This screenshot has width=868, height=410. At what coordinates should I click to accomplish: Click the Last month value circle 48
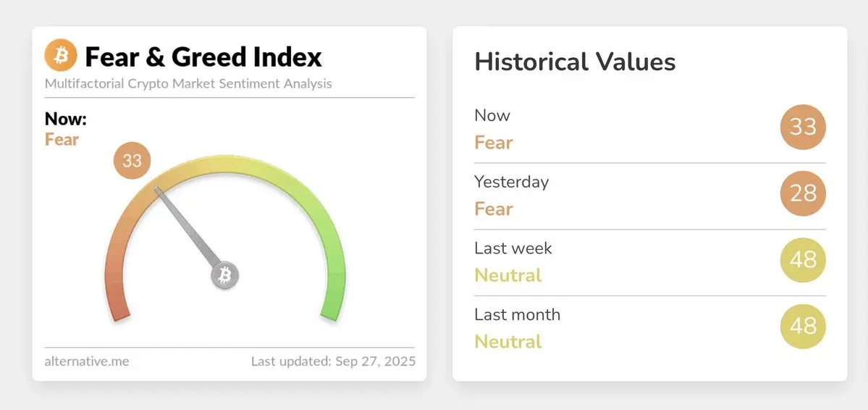(x=803, y=327)
